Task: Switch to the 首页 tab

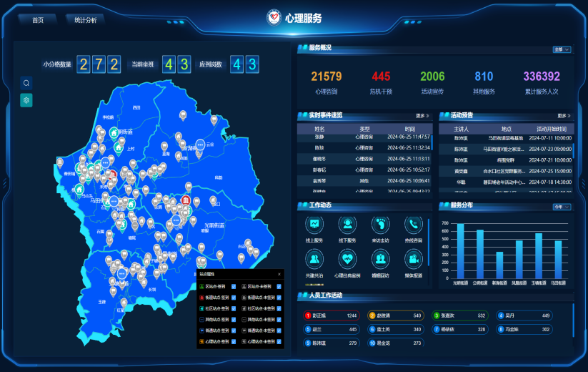Action: tap(38, 20)
